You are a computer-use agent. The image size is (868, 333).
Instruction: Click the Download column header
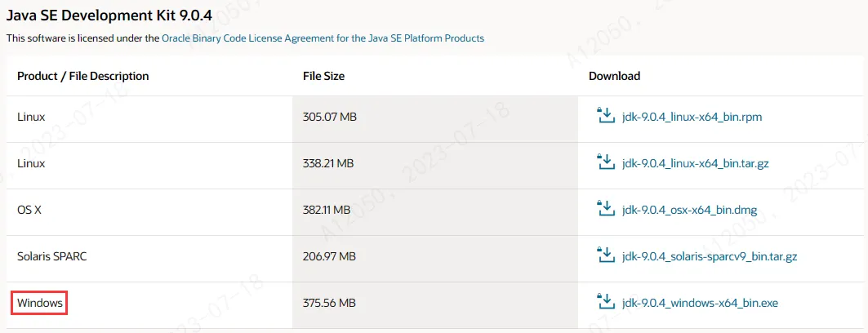[614, 76]
